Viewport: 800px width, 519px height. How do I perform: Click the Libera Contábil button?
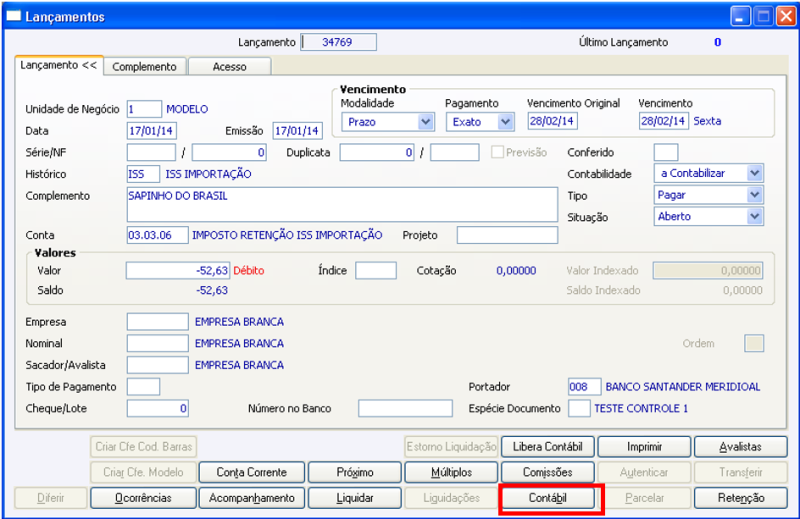point(547,447)
